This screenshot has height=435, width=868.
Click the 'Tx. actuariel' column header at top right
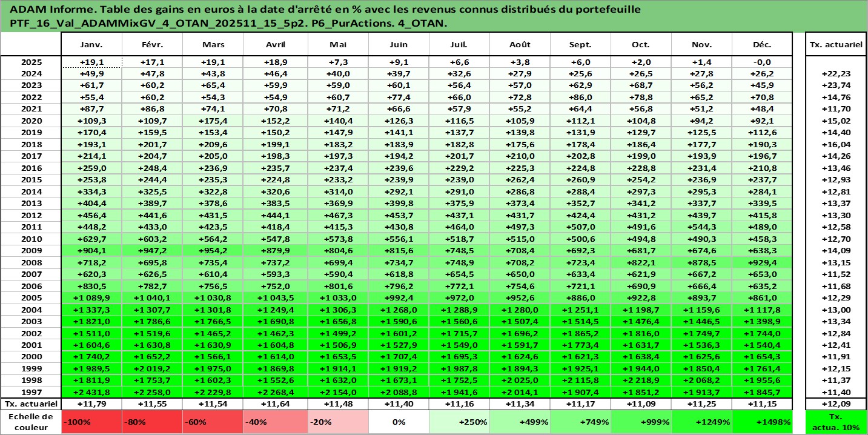pos(835,45)
